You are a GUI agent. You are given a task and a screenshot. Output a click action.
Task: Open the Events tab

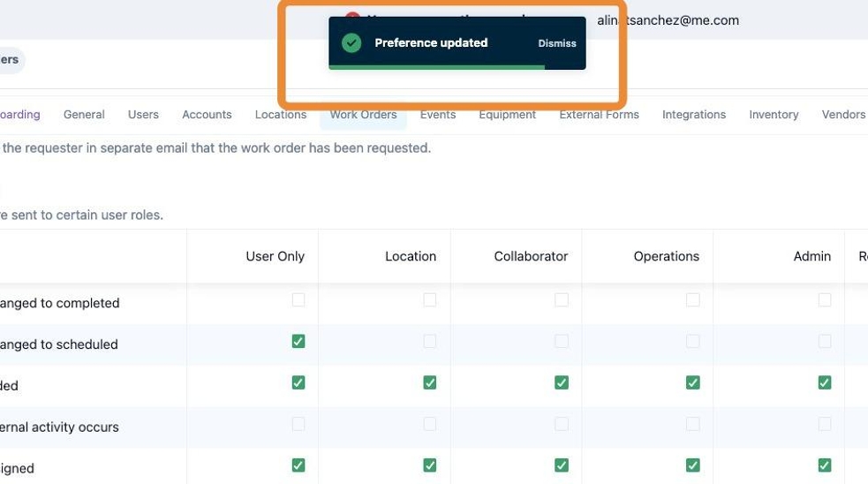tap(438, 115)
